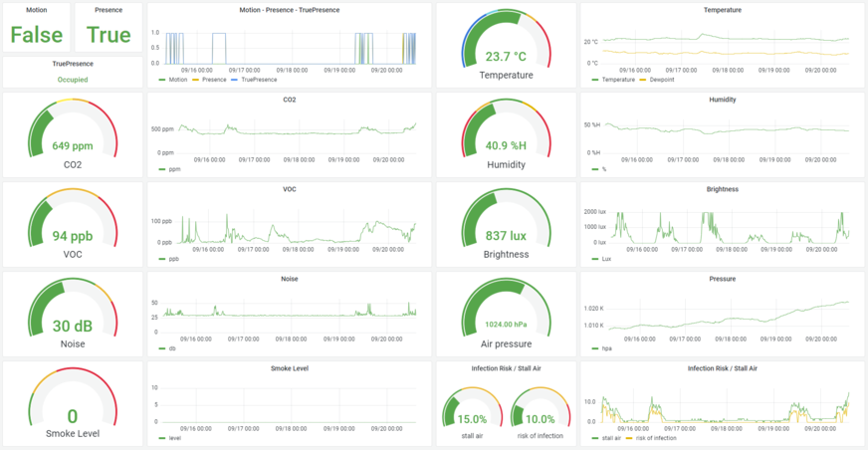Click the 10.0% risk of infection gauge

pos(541,413)
